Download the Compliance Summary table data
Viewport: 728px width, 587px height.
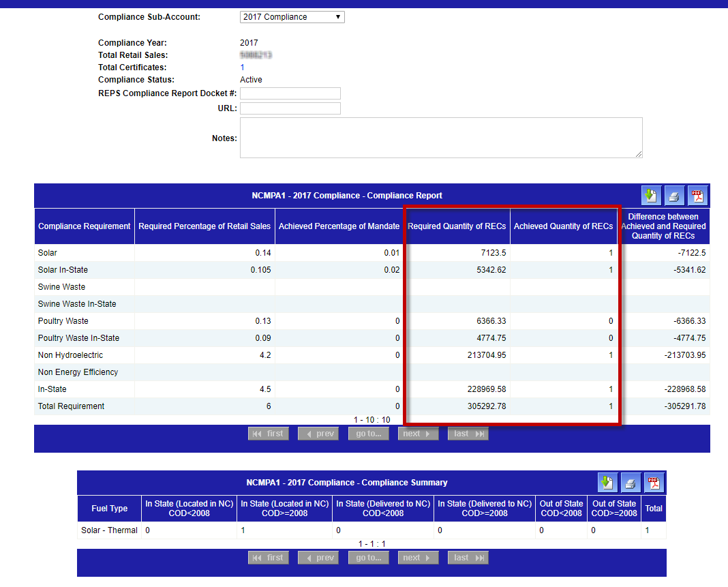tap(607, 483)
